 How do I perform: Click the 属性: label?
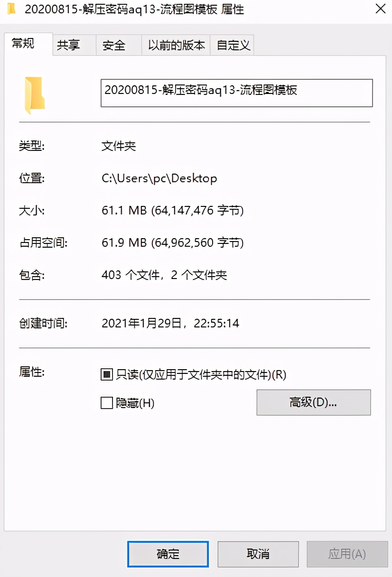click(32, 372)
